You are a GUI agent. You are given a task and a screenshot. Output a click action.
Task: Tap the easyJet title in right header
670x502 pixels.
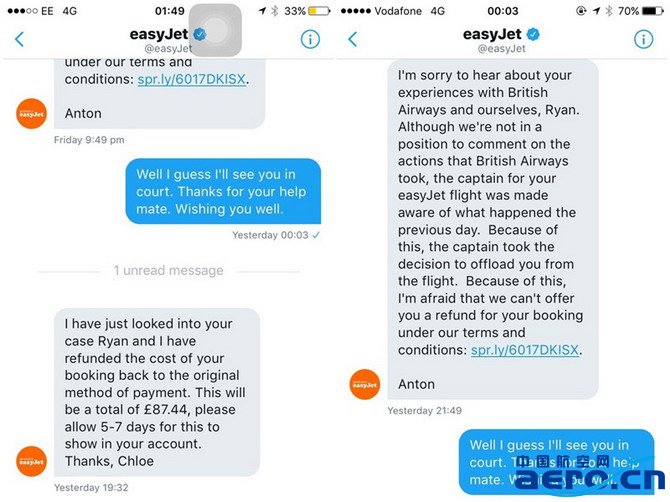492,34
